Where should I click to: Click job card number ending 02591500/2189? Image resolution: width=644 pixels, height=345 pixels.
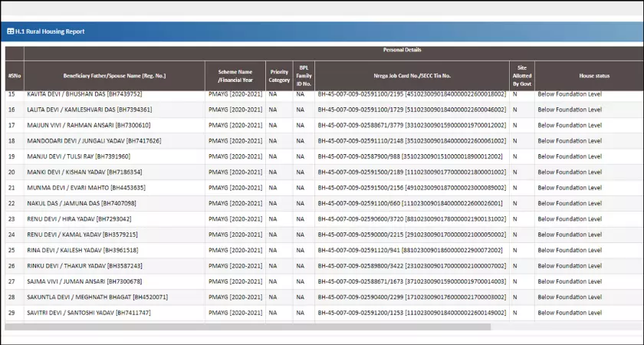pyautogui.click(x=412, y=172)
